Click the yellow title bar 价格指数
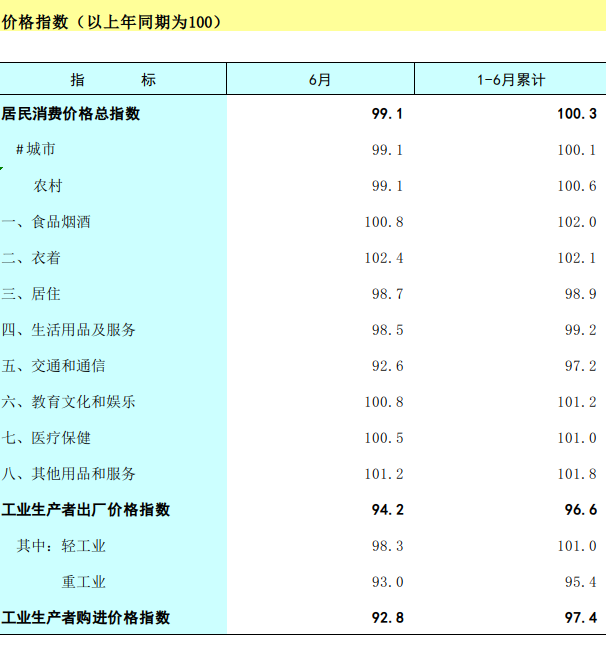 [x=112, y=21]
